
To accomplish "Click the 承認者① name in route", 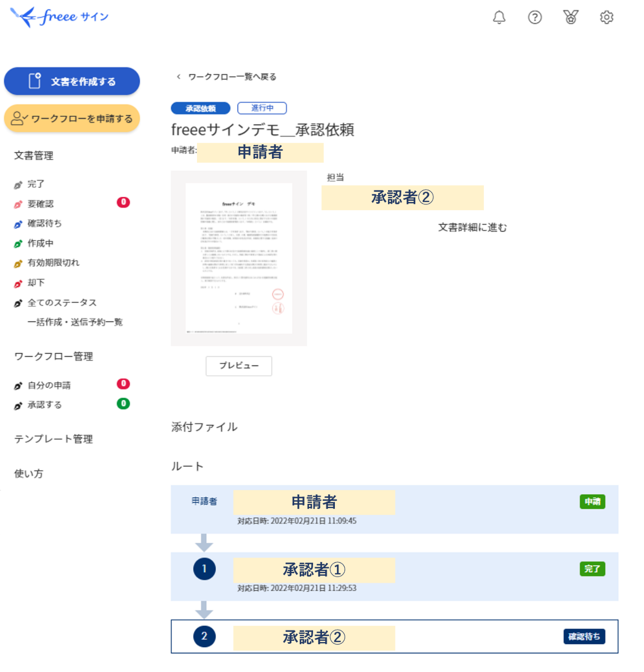I will [314, 570].
